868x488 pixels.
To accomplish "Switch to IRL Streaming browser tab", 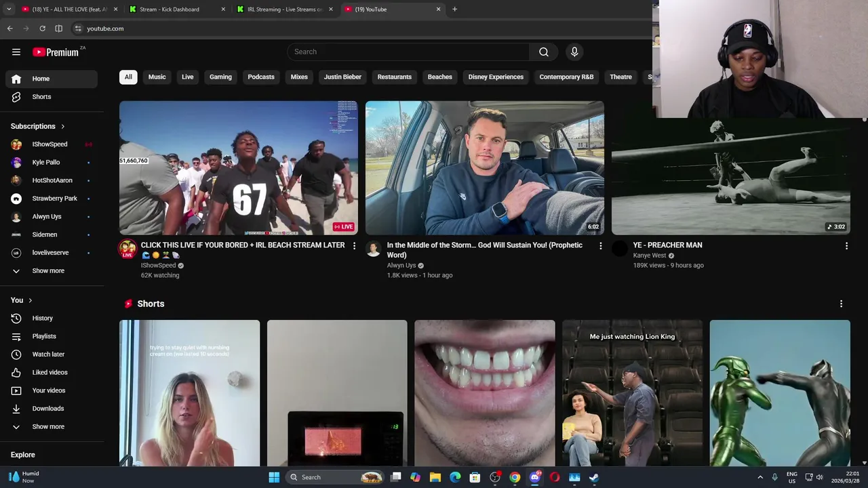I will pyautogui.click(x=285, y=9).
